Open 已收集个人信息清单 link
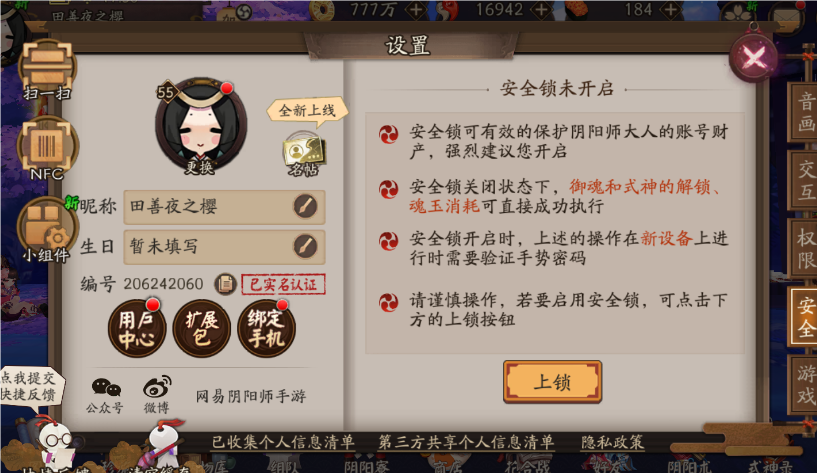 (x=283, y=442)
